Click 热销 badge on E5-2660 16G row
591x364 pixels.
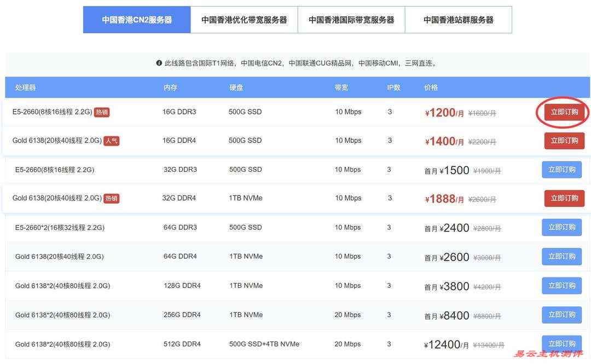point(102,112)
